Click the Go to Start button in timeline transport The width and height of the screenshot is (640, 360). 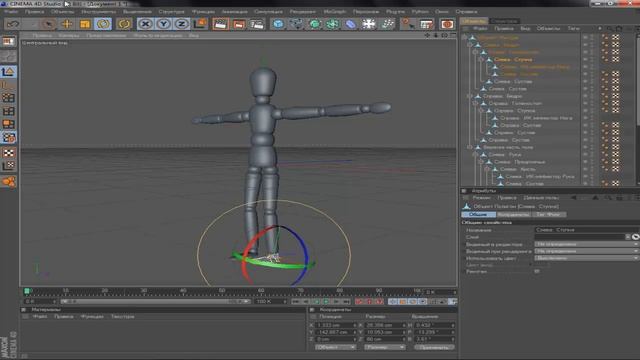click(296, 302)
